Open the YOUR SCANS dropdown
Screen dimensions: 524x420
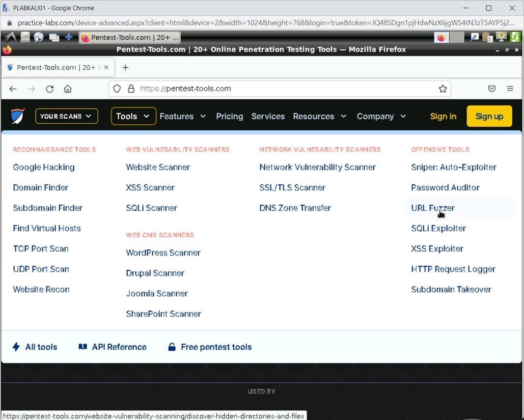[66, 116]
